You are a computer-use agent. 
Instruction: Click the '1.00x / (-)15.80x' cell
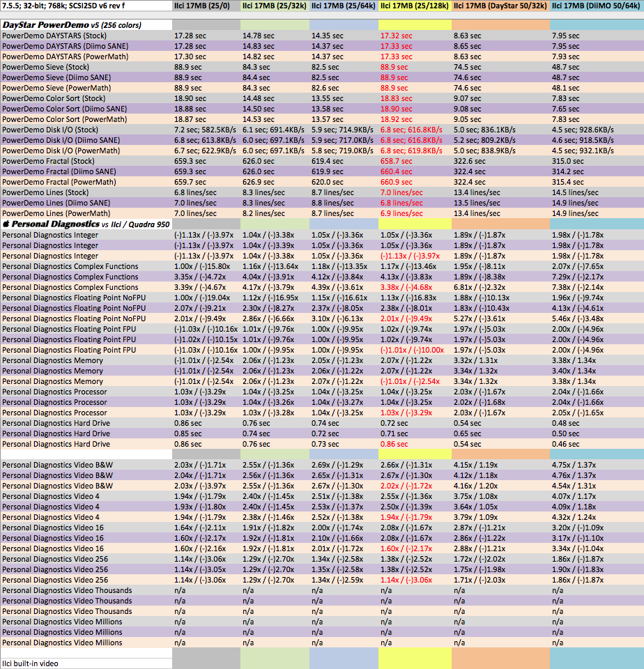[202, 266]
